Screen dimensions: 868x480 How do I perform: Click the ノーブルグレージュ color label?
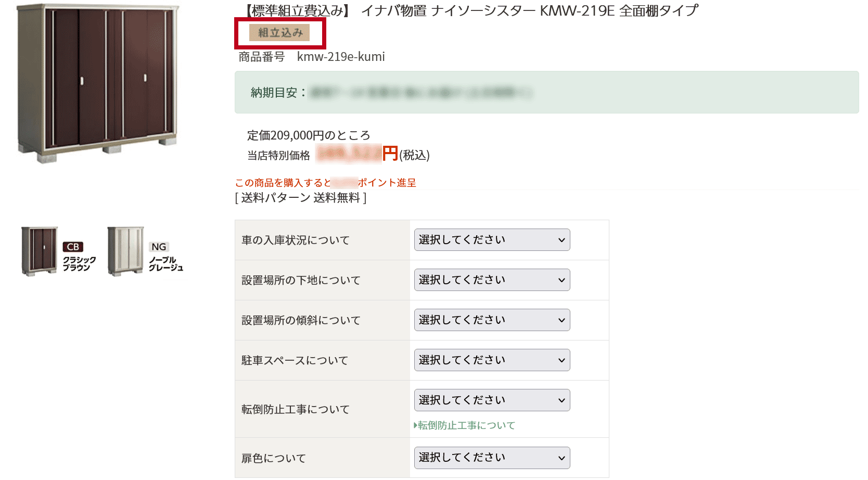pyautogui.click(x=166, y=263)
